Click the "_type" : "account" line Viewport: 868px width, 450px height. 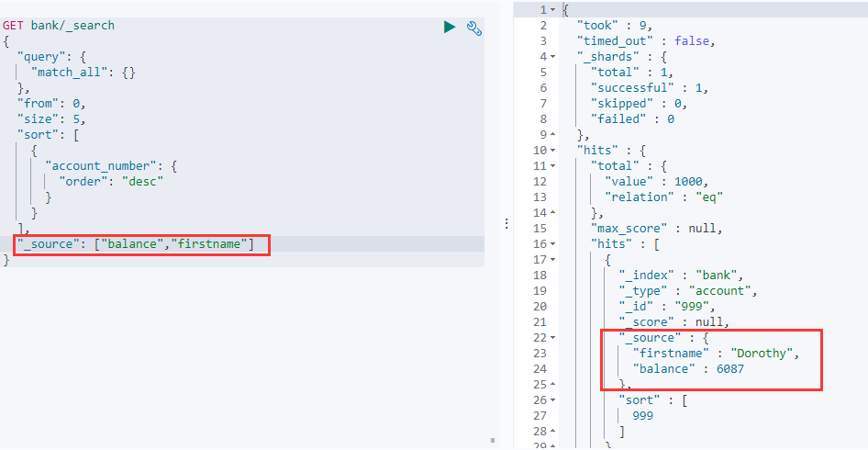tap(687, 290)
